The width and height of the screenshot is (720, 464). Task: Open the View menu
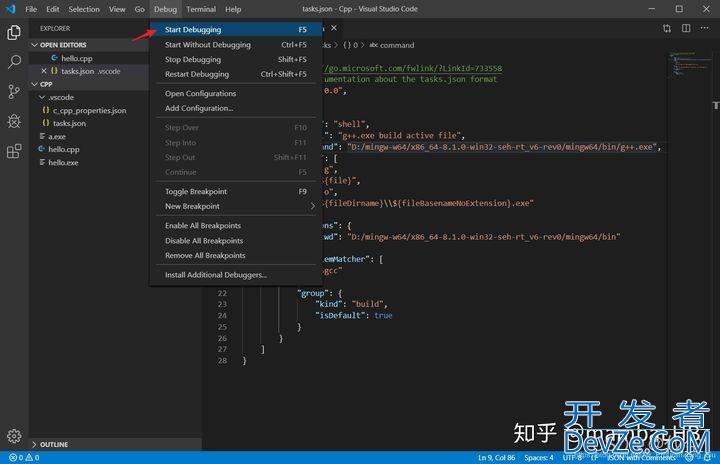pyautogui.click(x=117, y=9)
